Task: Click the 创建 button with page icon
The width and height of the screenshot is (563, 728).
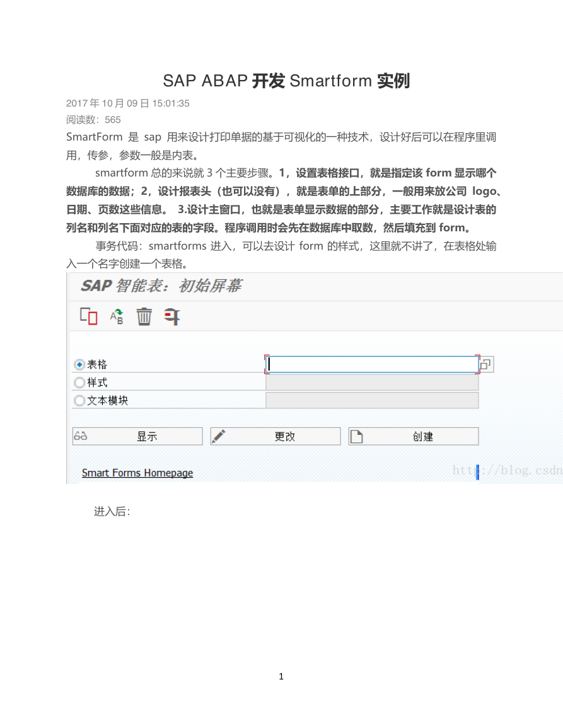Action: click(x=414, y=436)
